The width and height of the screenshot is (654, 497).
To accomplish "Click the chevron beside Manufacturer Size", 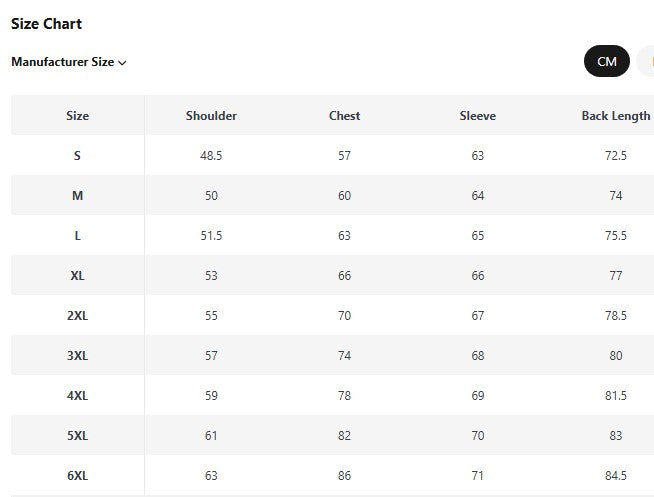I will tap(122, 63).
